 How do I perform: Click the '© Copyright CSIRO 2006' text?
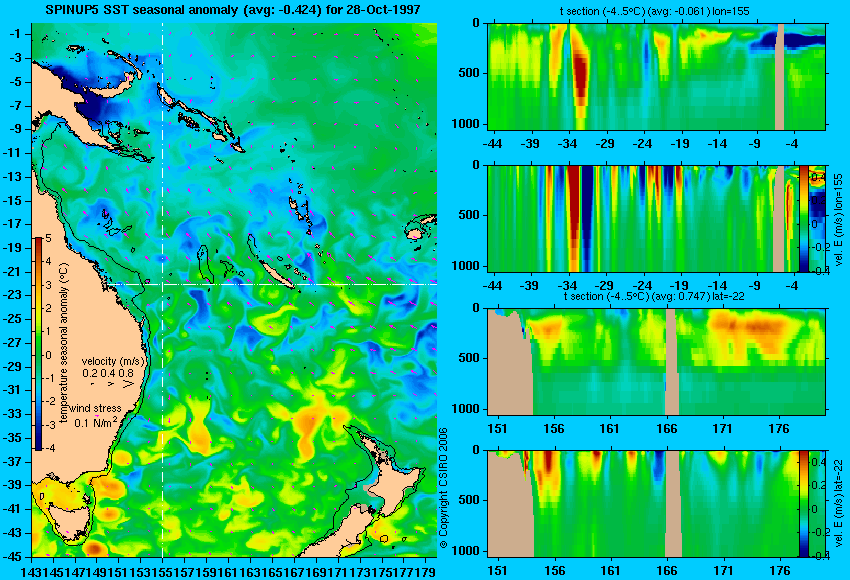[x=443, y=488]
